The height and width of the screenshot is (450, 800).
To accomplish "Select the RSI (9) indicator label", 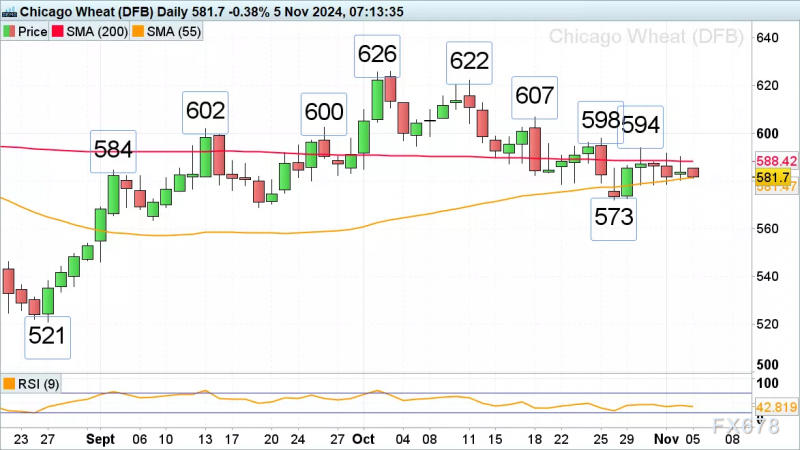I will tap(38, 384).
